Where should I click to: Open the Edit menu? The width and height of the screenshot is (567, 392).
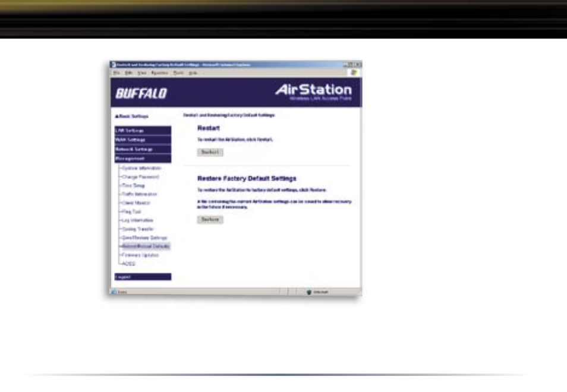click(x=128, y=73)
